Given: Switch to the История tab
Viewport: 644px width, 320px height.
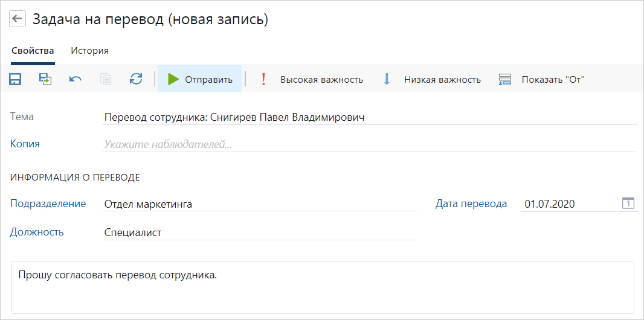Looking at the screenshot, I should pyautogui.click(x=89, y=51).
